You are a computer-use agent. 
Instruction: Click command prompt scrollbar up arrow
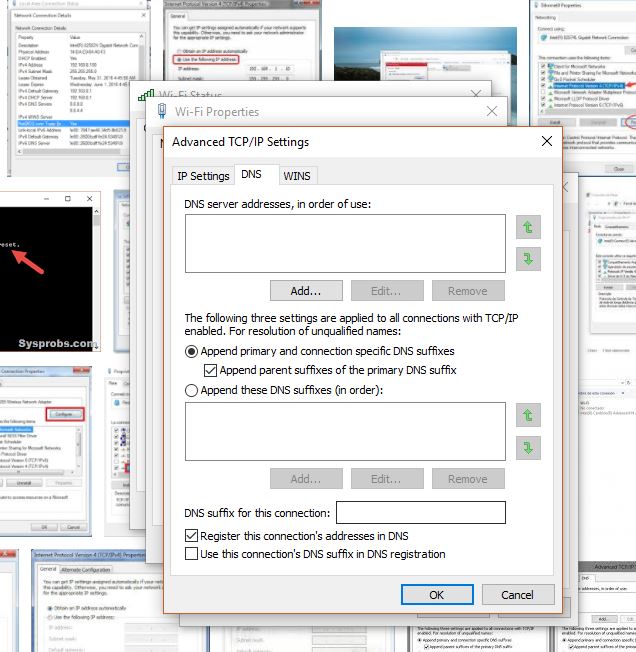(96, 211)
